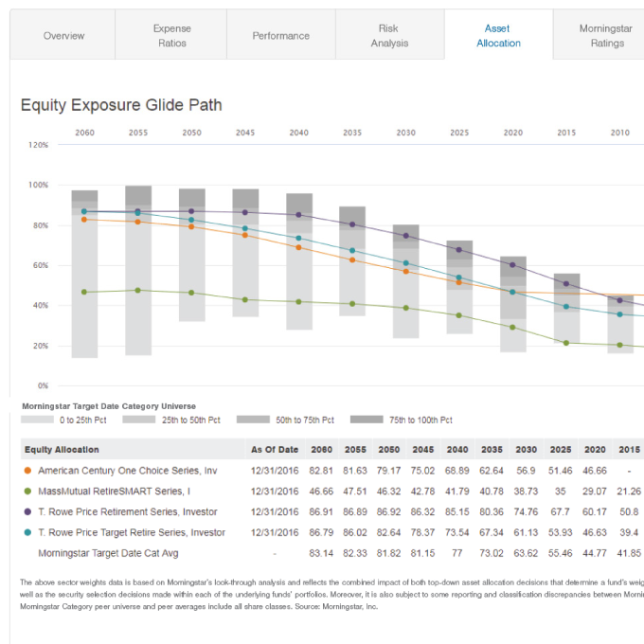The width and height of the screenshot is (644, 644).
Task: Click the 2015 table column header
Action: (x=629, y=449)
